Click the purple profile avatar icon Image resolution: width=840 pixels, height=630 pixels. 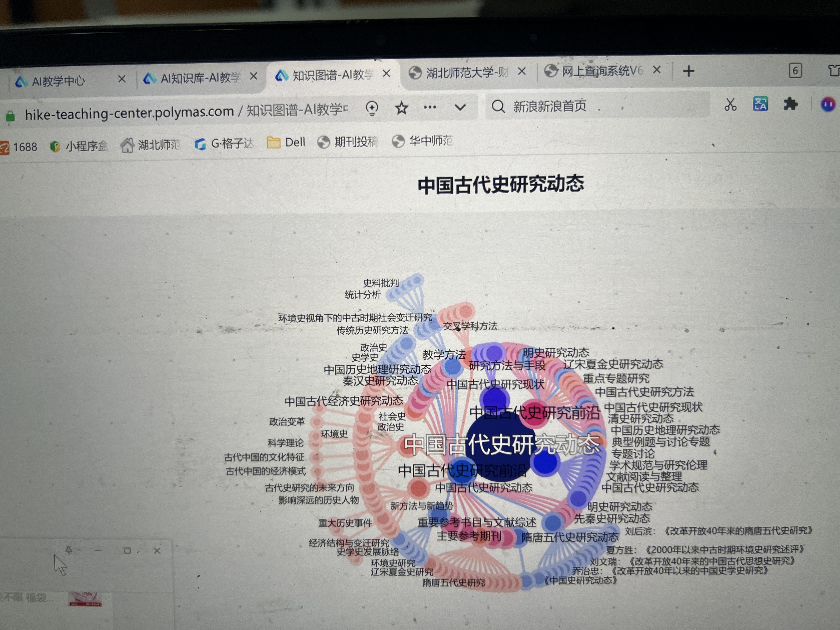828,104
